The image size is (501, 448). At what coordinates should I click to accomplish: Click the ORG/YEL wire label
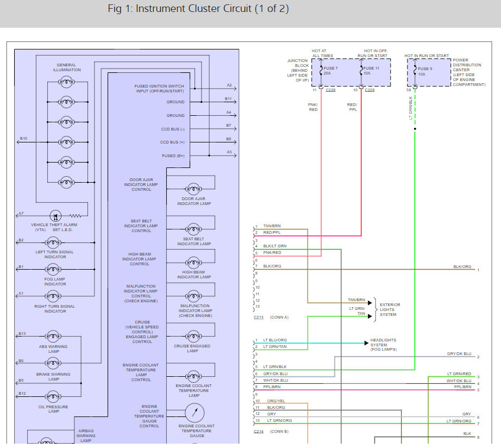click(276, 401)
